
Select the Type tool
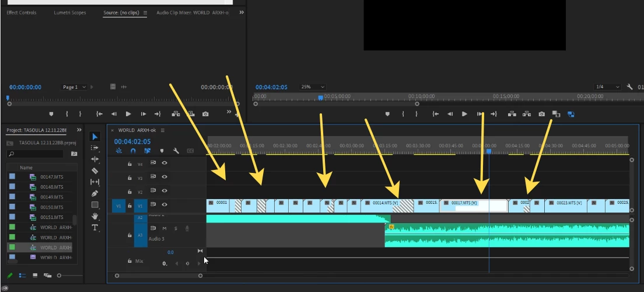[x=95, y=227]
